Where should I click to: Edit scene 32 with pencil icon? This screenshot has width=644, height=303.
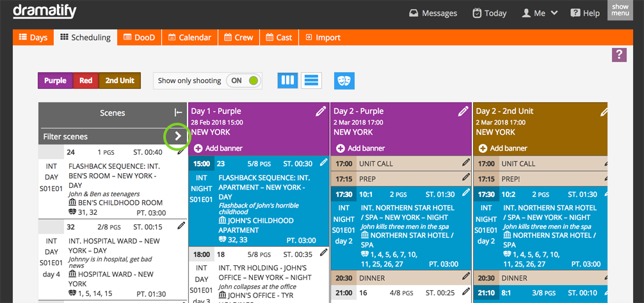coord(181,226)
